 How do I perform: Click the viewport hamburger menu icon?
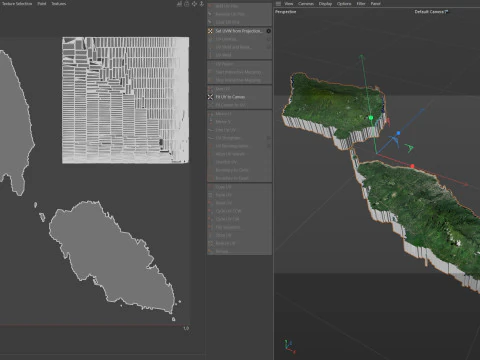(x=278, y=4)
